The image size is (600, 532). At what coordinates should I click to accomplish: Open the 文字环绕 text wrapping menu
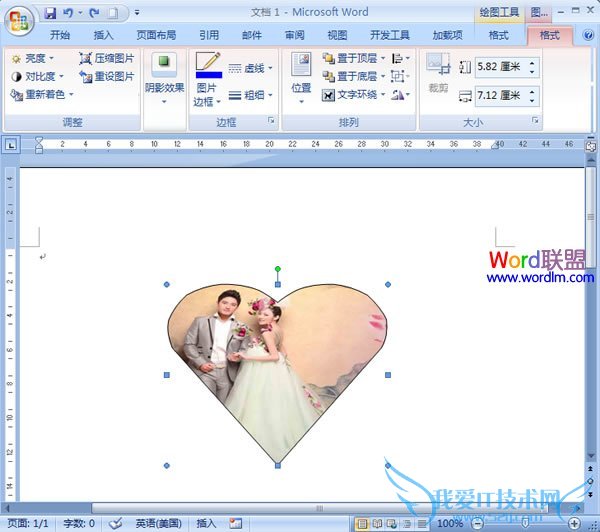[x=353, y=95]
